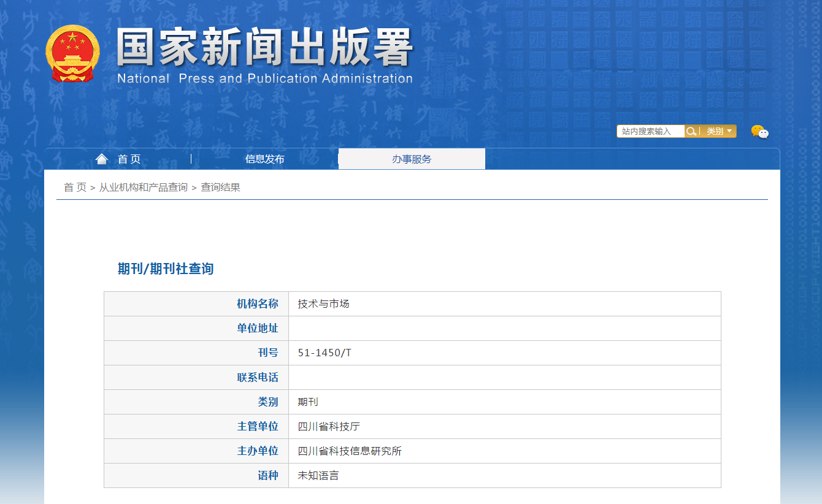Click the national emblem logo
822x504 pixels.
[x=72, y=53]
